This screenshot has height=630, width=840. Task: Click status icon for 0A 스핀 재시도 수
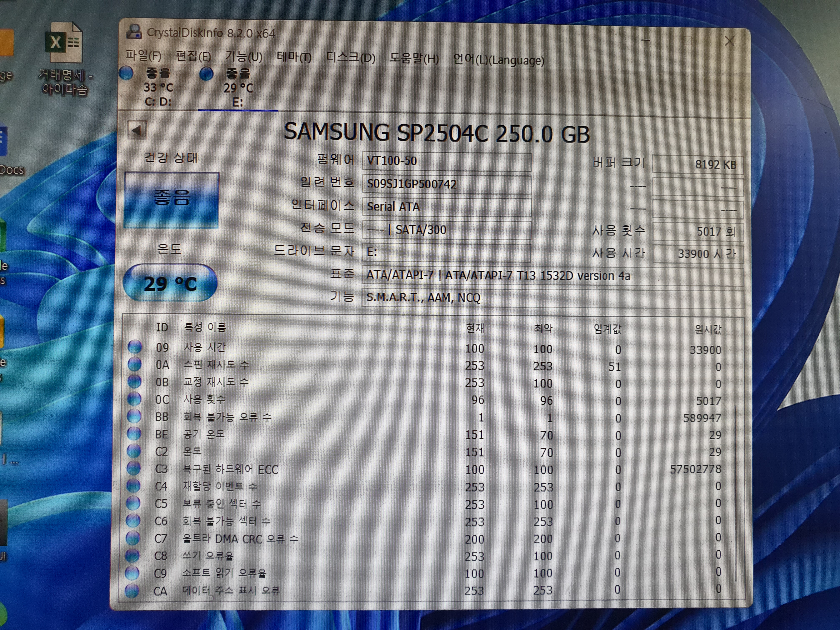coord(135,364)
